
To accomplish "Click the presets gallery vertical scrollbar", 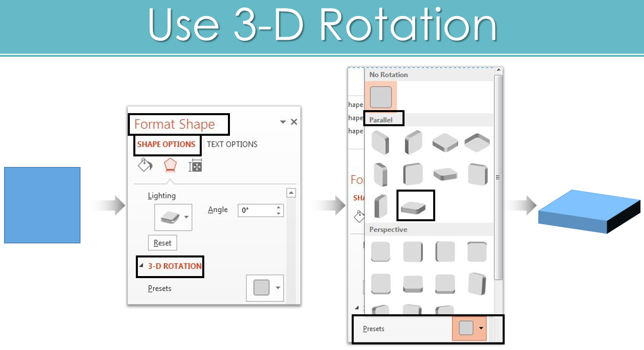I will (498, 177).
